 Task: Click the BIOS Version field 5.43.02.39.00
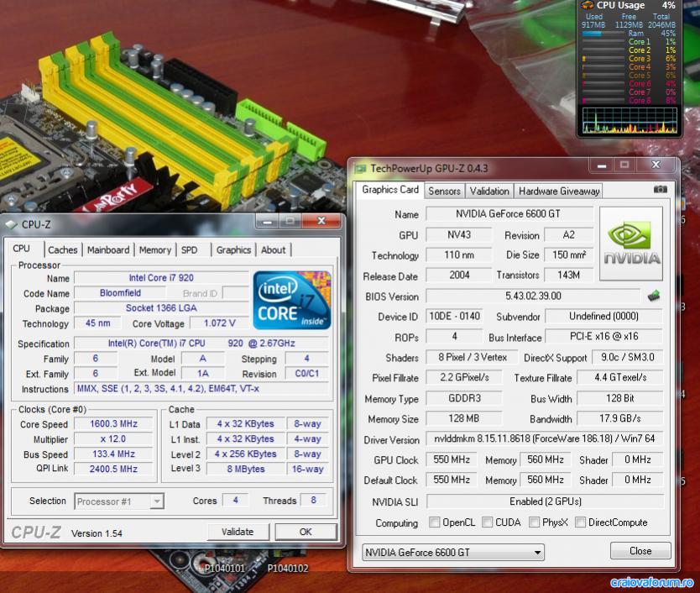[x=534, y=296]
